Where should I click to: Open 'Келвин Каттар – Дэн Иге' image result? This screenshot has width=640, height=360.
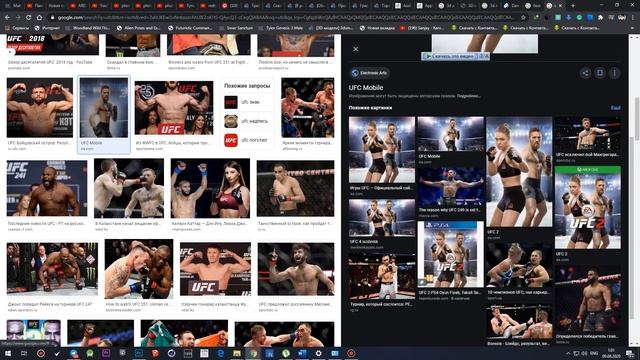click(210, 188)
